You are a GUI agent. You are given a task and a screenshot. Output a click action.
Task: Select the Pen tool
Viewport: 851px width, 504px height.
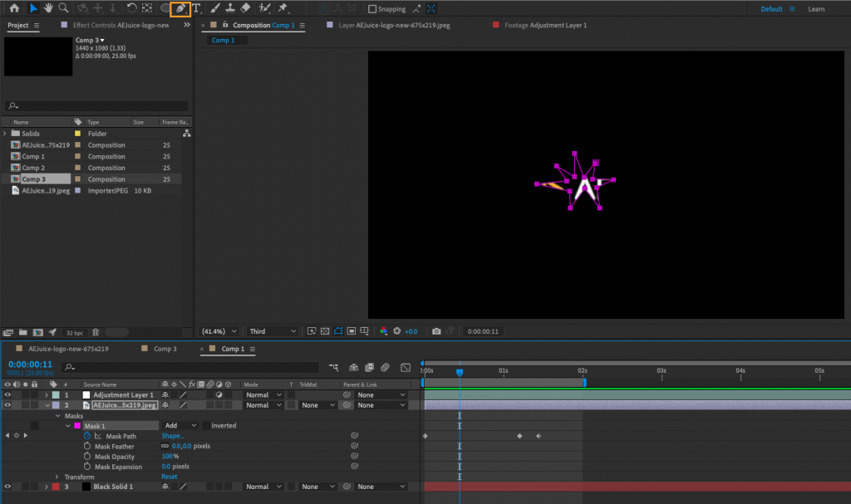pos(181,9)
